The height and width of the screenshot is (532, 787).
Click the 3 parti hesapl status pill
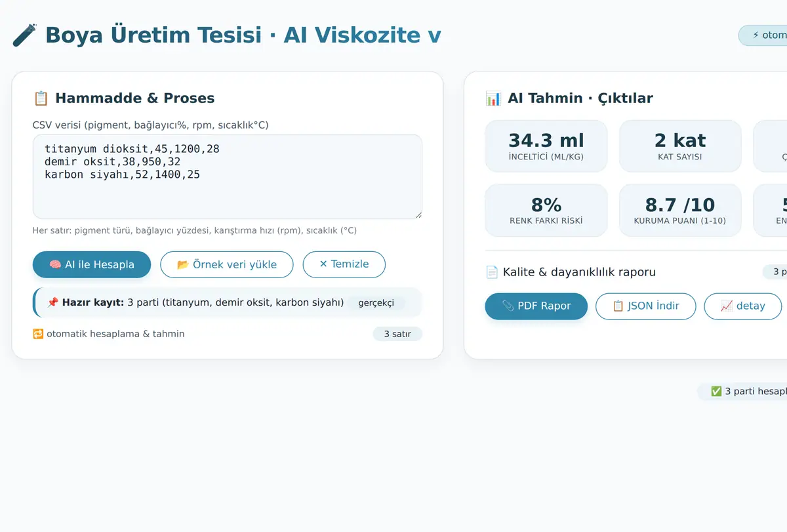tap(742, 391)
